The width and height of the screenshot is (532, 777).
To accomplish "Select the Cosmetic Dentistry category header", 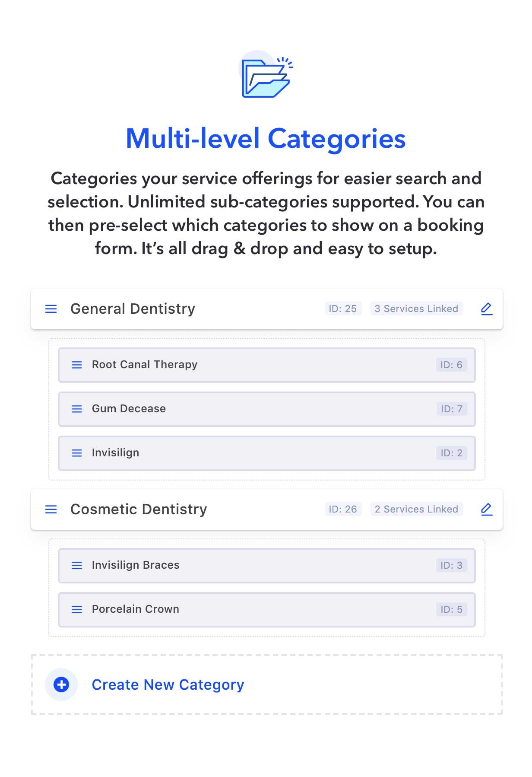I will pos(139,510).
